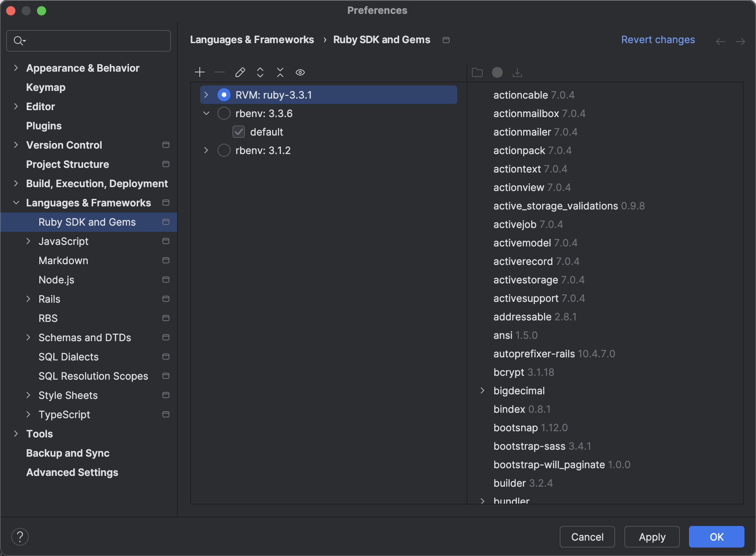Click the help question mark button
756x556 pixels.
tap(20, 537)
